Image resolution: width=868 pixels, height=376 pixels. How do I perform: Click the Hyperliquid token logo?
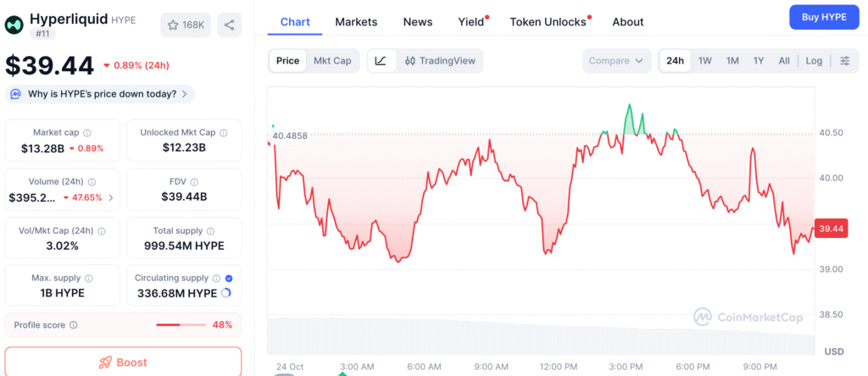tap(14, 24)
